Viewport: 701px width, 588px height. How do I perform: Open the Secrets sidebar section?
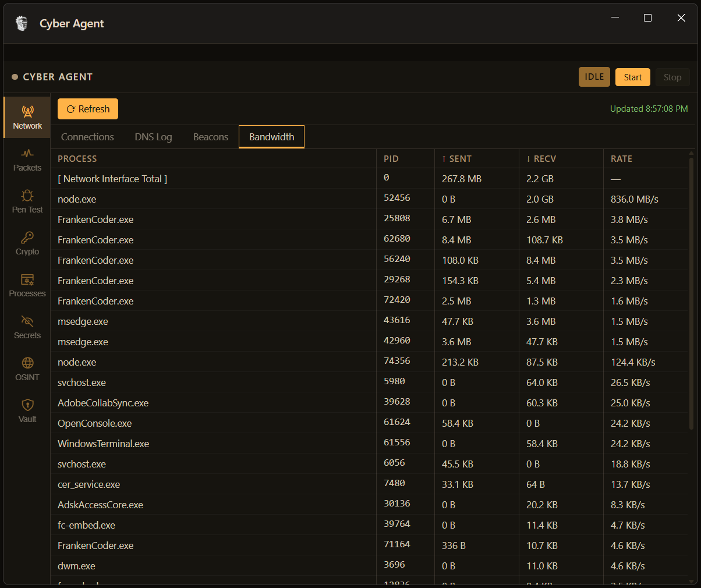[27, 327]
